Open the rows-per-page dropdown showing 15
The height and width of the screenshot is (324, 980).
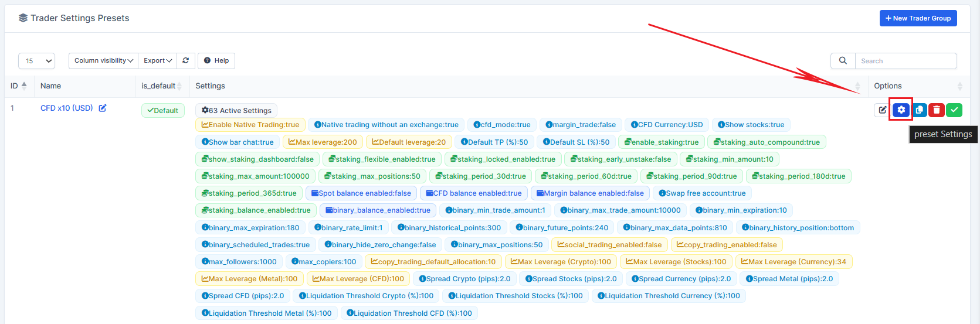tap(36, 60)
